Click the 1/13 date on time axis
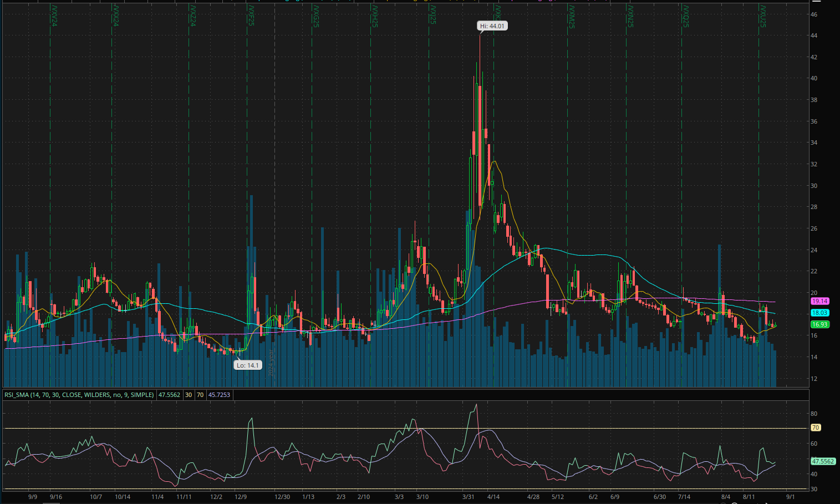 tap(308, 497)
